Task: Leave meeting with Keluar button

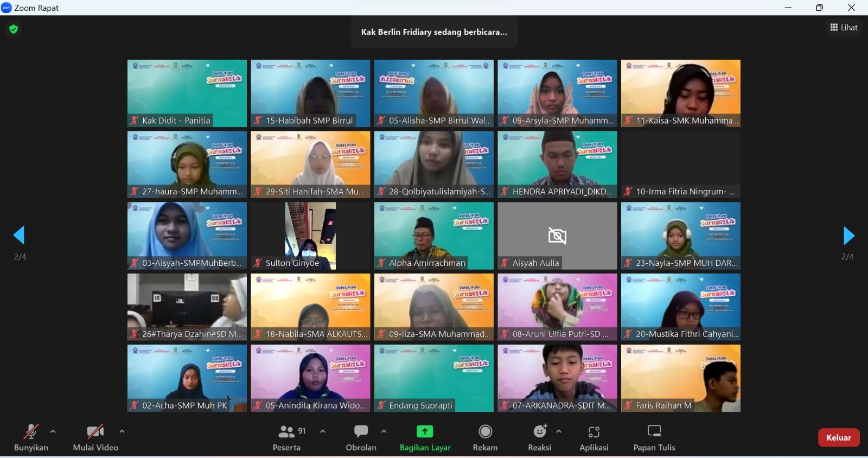Action: 839,437
